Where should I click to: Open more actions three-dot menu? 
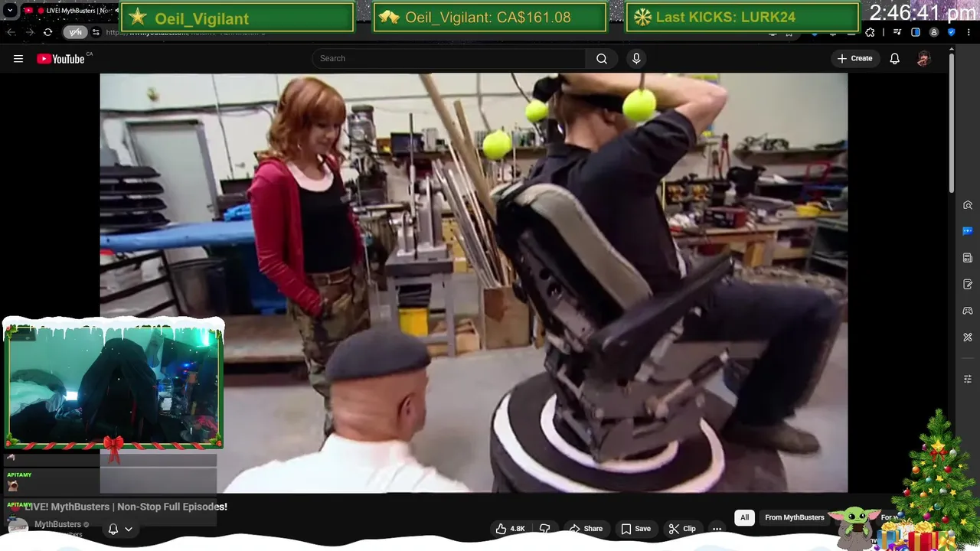click(x=717, y=529)
